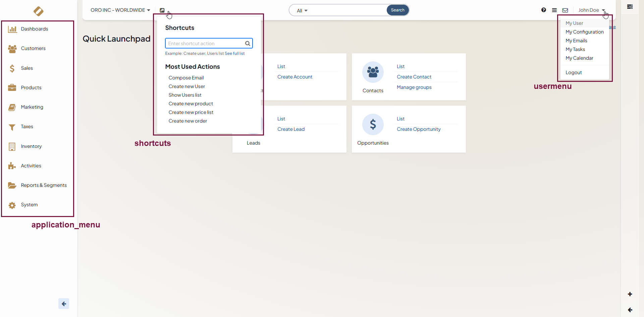Screen dimensions: 644x317
Task: Select My Configuration from user menu
Action: [584, 32]
